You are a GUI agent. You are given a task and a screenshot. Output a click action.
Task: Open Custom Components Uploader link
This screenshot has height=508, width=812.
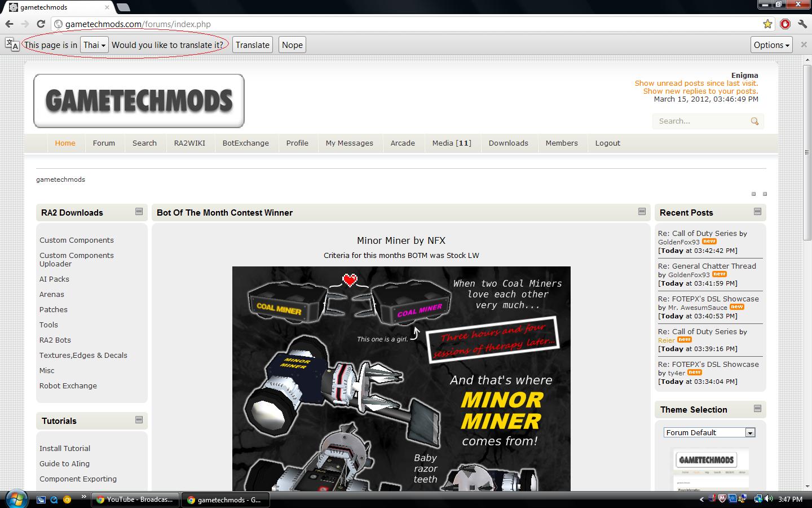(x=76, y=259)
